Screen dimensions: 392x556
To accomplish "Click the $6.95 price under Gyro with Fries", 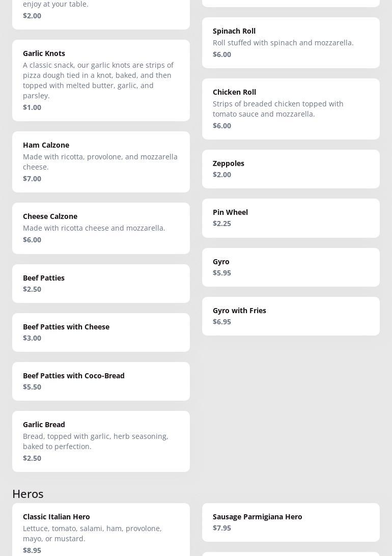I will coord(222,322).
